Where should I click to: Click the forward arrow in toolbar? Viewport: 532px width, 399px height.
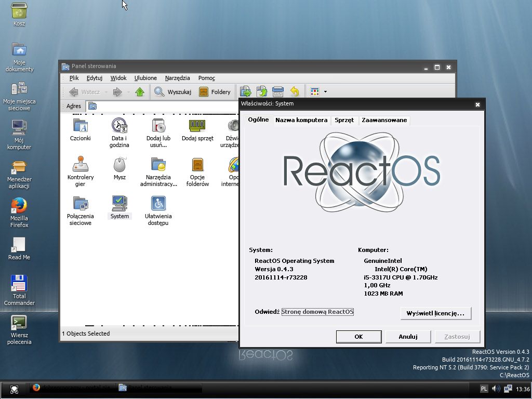click(117, 92)
